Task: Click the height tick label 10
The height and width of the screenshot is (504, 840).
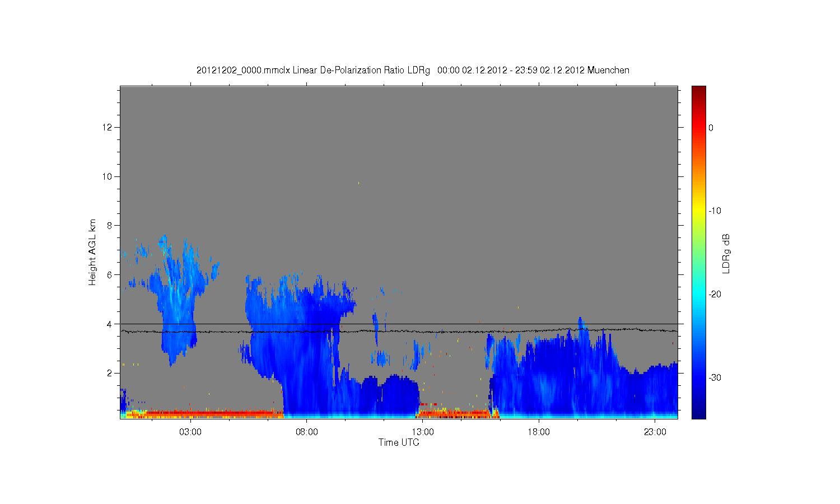Action: pyautogui.click(x=108, y=177)
